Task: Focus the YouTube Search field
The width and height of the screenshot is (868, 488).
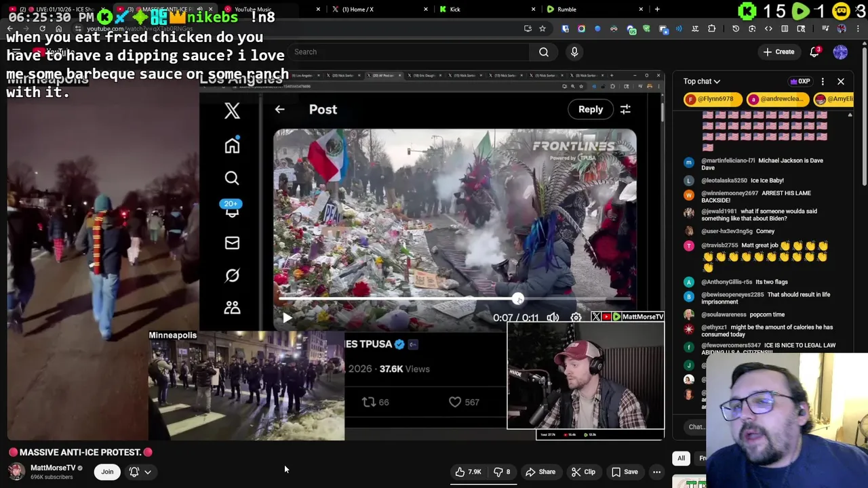Action: click(x=409, y=52)
